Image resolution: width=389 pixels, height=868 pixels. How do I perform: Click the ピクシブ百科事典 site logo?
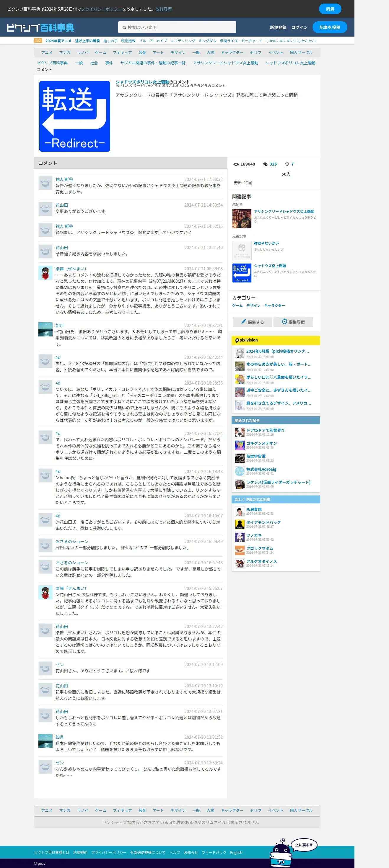tap(40, 27)
